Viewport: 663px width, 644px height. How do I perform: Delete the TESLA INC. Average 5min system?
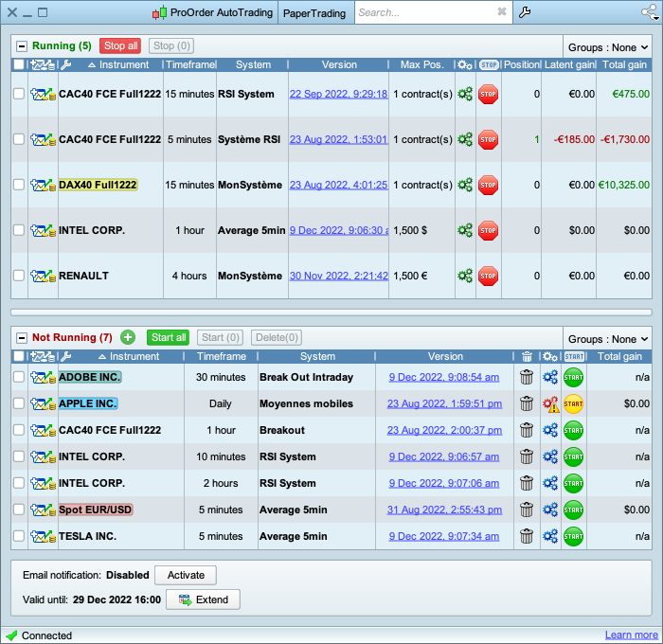click(527, 536)
